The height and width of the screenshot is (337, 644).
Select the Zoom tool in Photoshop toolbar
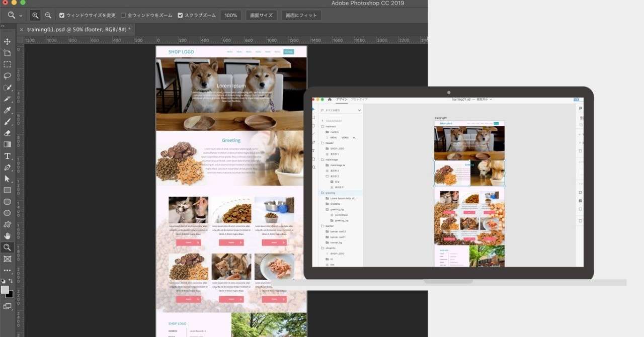tap(7, 247)
